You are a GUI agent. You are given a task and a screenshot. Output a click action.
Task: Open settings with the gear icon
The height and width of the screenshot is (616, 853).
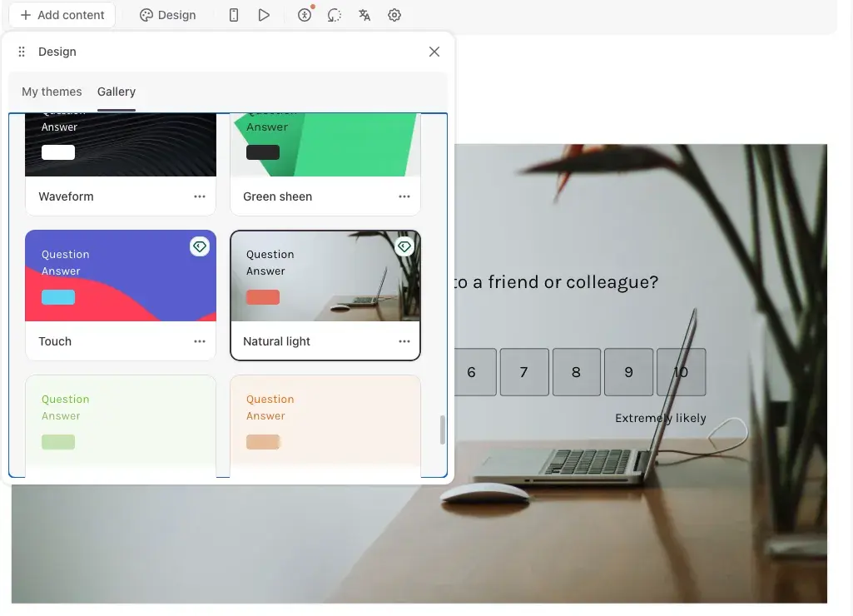(394, 14)
